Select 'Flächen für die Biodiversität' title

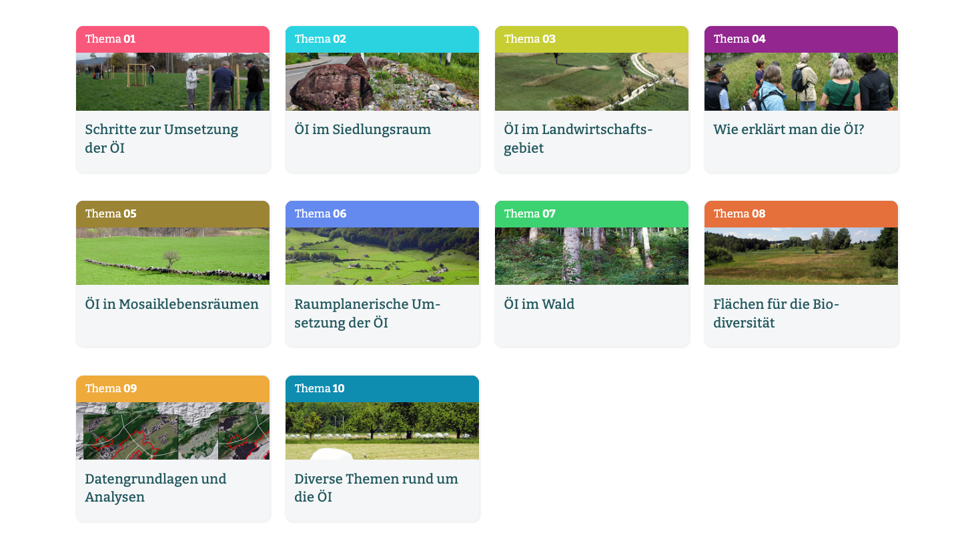776,314
